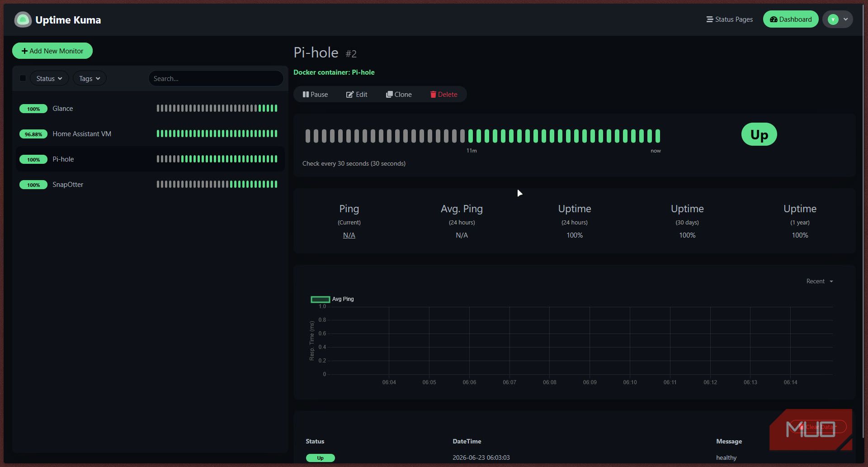868x467 pixels.
Task: Click the Docker container: Pi-hole label
Action: [x=334, y=72]
